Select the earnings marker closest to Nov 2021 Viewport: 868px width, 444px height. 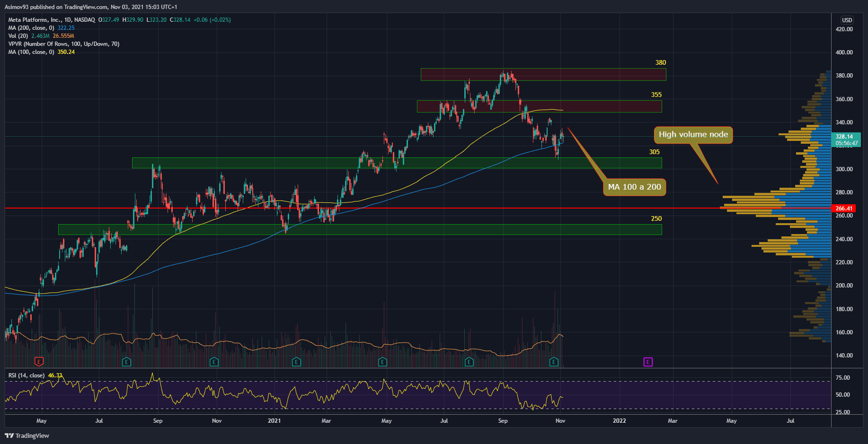pos(554,362)
